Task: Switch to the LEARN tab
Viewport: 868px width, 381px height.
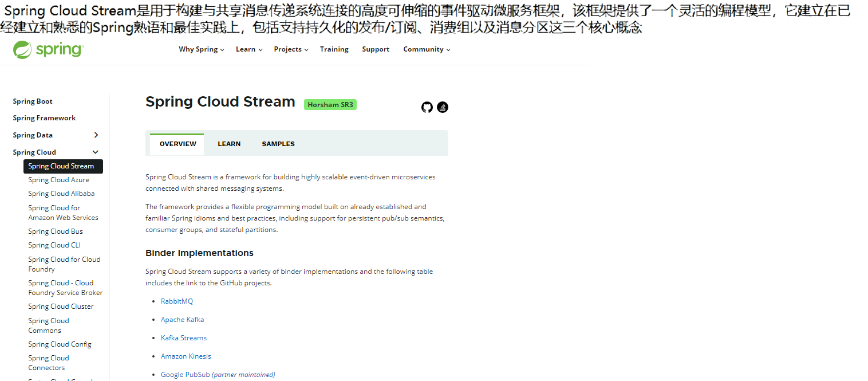Action: (229, 144)
